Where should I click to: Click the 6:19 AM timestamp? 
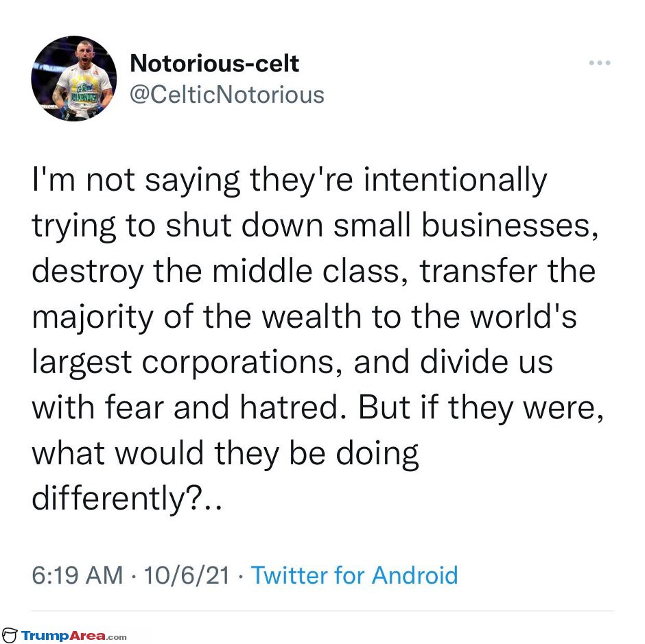pos(78,575)
